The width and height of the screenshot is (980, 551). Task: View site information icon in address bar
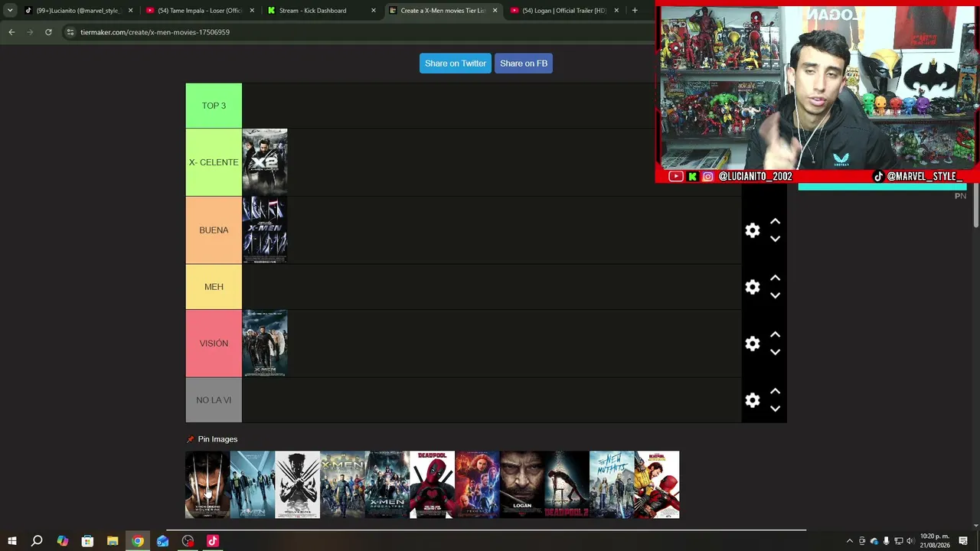(70, 32)
